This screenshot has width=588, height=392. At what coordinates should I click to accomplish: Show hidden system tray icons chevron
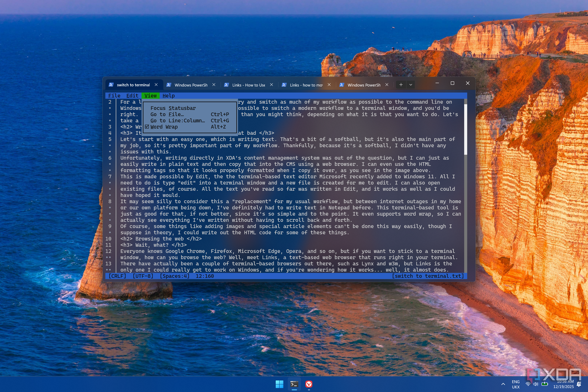[x=503, y=384]
